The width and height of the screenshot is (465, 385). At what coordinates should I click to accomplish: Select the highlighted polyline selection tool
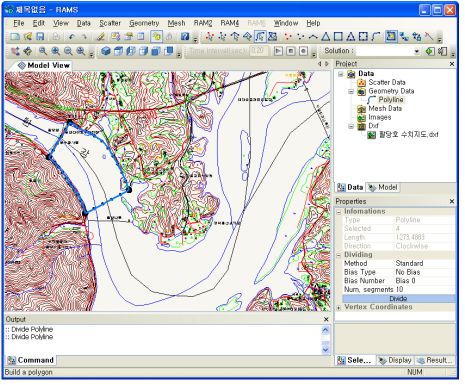pyautogui.click(x=260, y=36)
